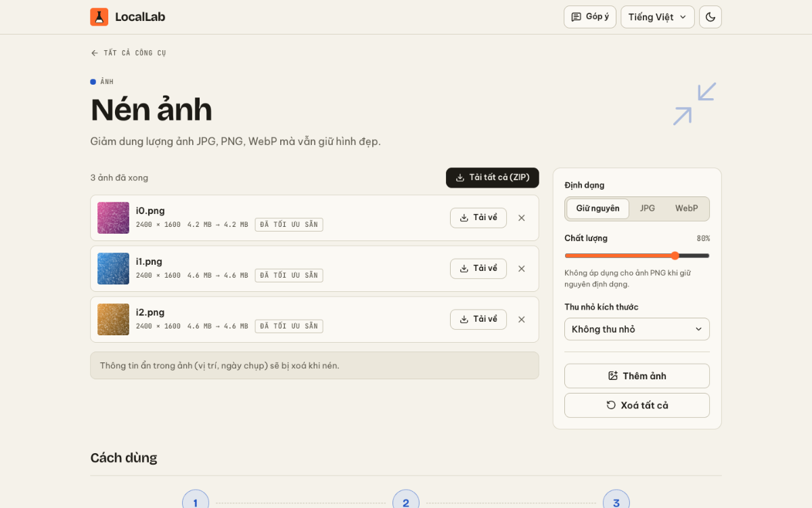The height and width of the screenshot is (508, 812).
Task: Remove i2.png with its X icon
Action: [x=522, y=320]
